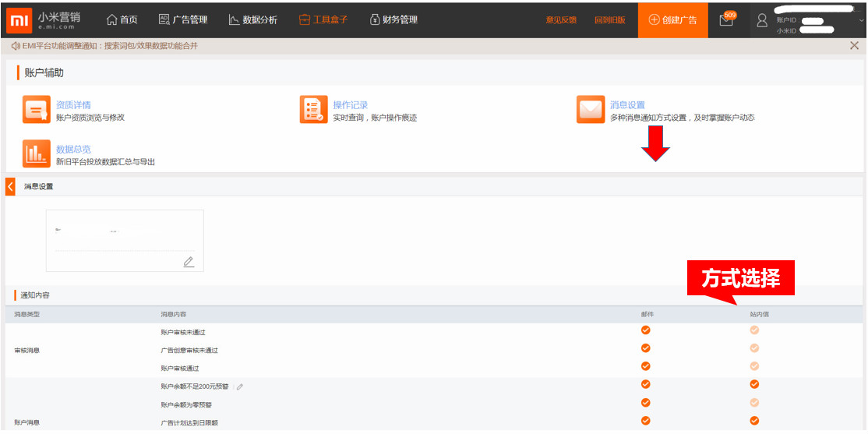
Task: Disable email for 广告计划达到日限额
Action: (645, 421)
